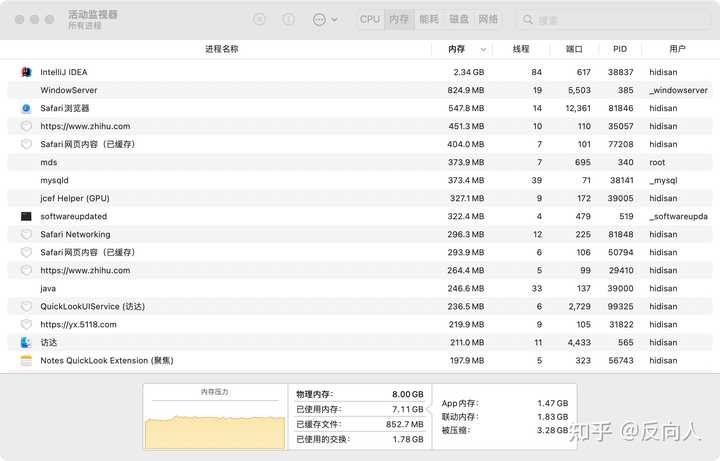This screenshot has height=461, width=720.
Task: Click shield icon beside Safari网页内容 293.9 MB
Action: 26,252
